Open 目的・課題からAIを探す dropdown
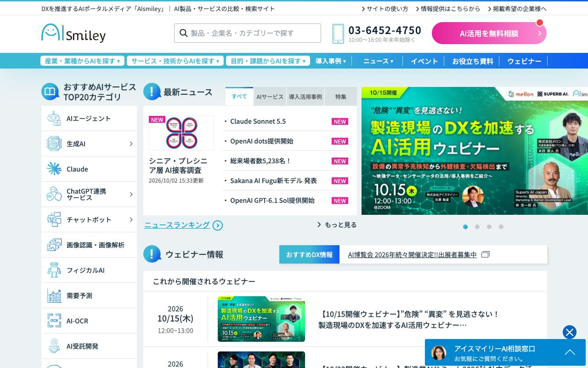The width and height of the screenshot is (588, 368). pos(268,61)
